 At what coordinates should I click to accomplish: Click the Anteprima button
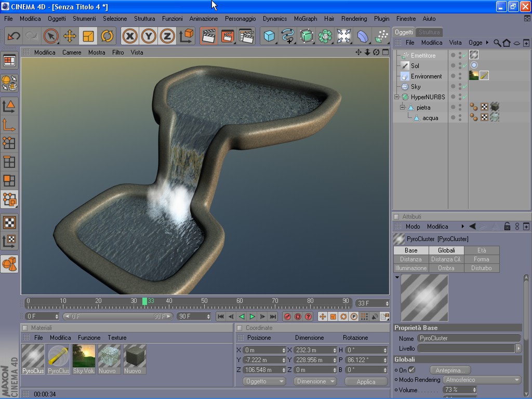click(450, 370)
